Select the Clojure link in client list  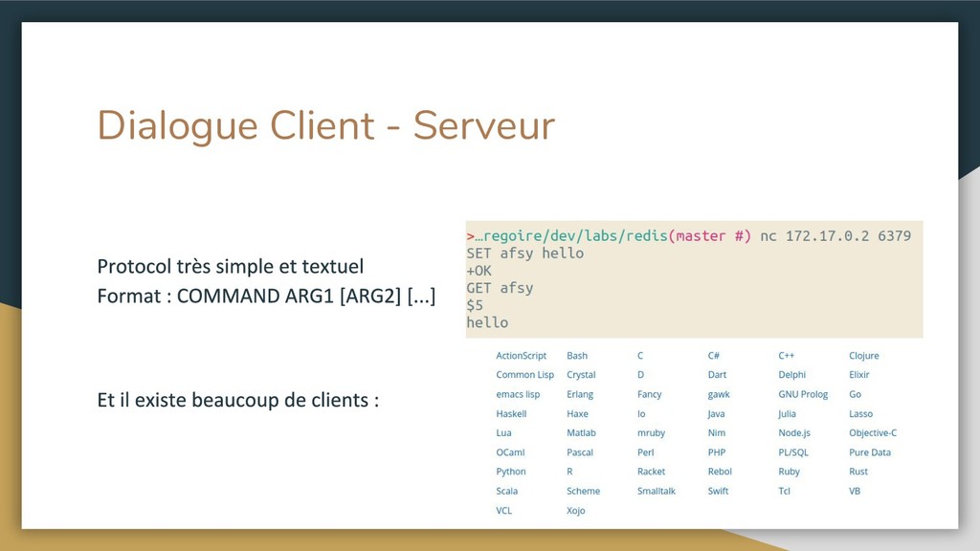pos(863,356)
